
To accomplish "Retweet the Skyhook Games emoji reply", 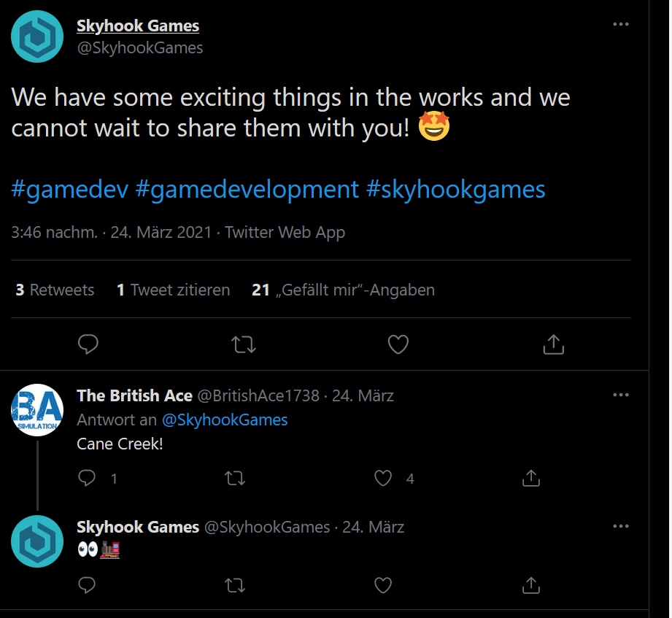I will pos(235,584).
